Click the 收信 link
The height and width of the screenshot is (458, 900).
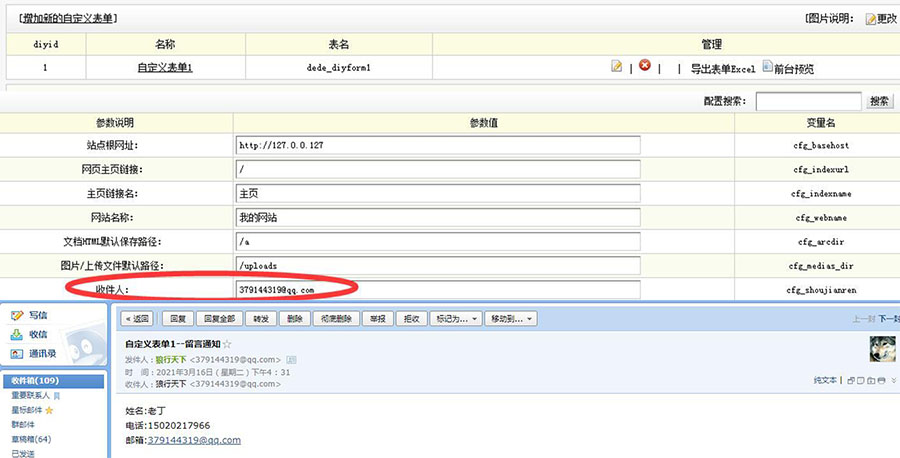coord(38,334)
